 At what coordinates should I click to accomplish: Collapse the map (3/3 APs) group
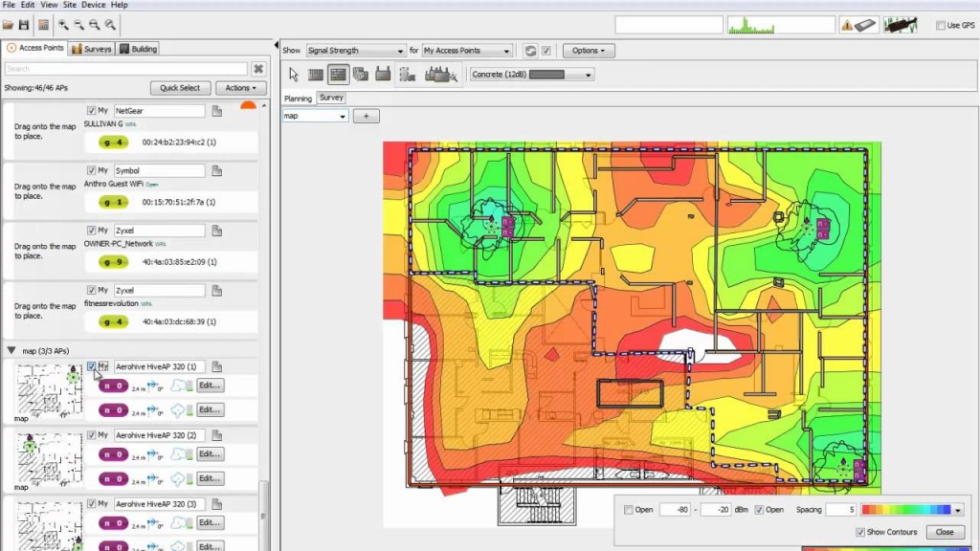pyautogui.click(x=11, y=350)
